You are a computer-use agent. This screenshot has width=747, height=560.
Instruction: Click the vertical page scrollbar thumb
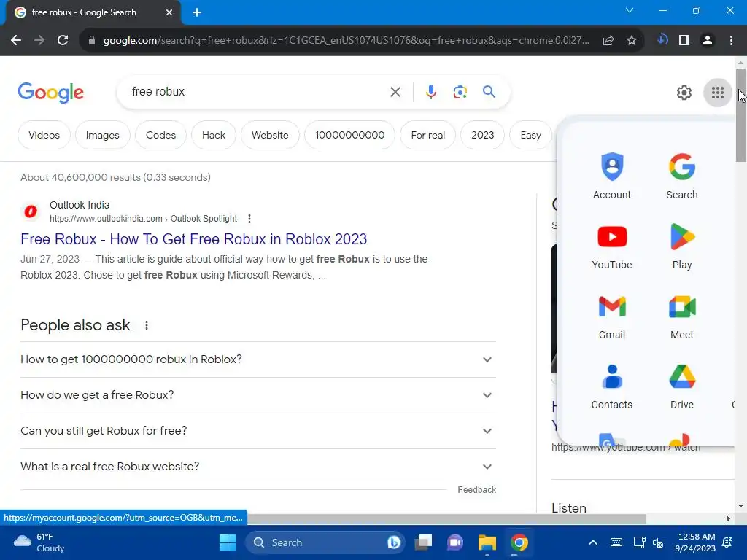(741, 114)
